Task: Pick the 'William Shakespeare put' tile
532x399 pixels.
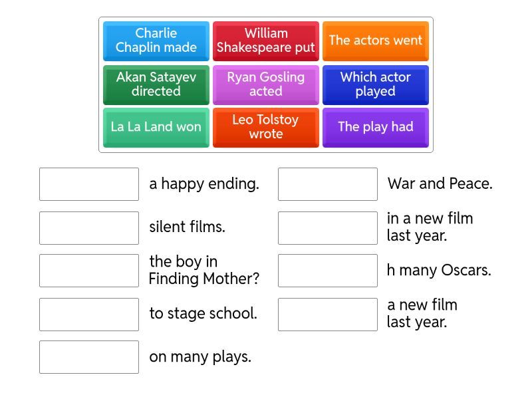Action: coord(266,41)
